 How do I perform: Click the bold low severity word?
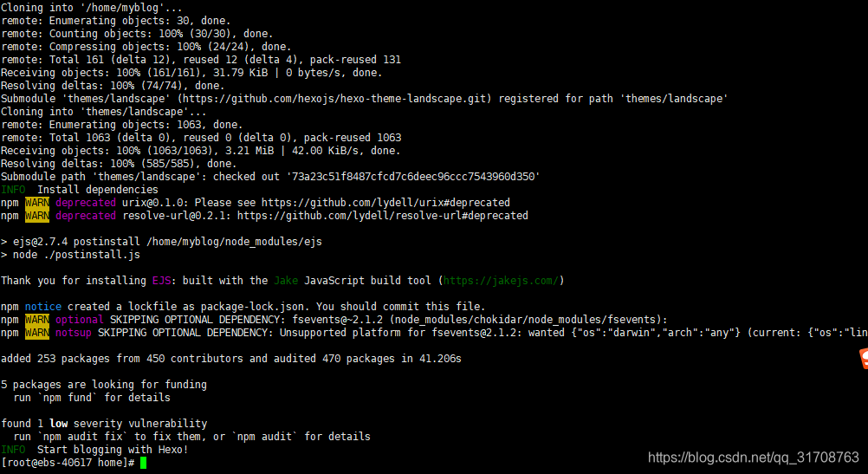point(59,424)
